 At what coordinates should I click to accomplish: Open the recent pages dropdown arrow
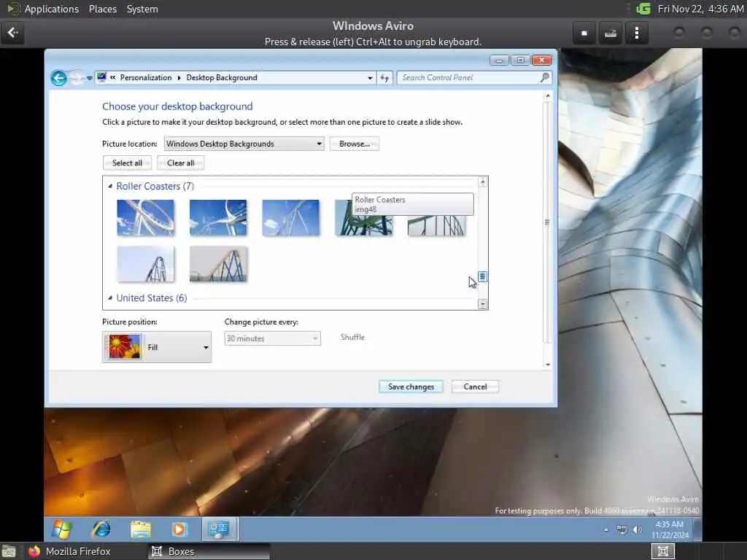(90, 78)
